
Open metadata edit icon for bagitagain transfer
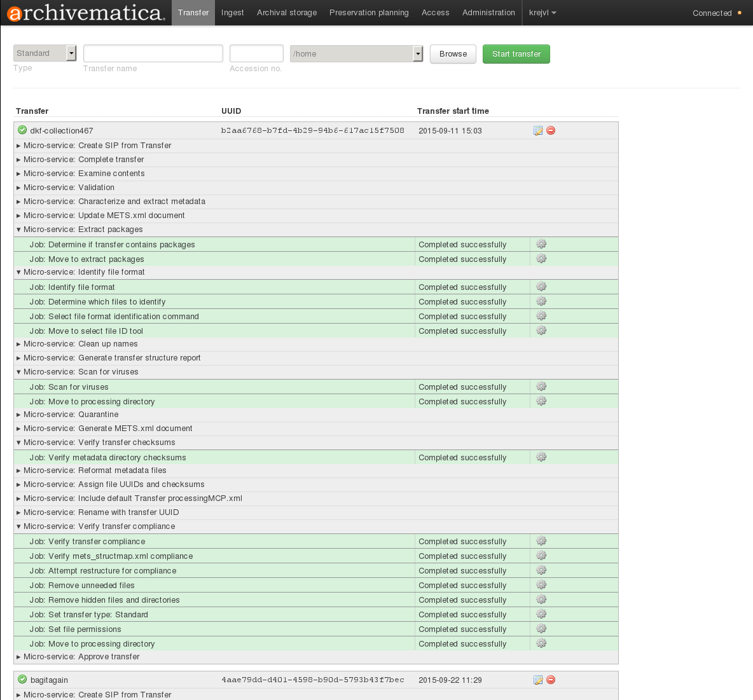click(x=538, y=679)
